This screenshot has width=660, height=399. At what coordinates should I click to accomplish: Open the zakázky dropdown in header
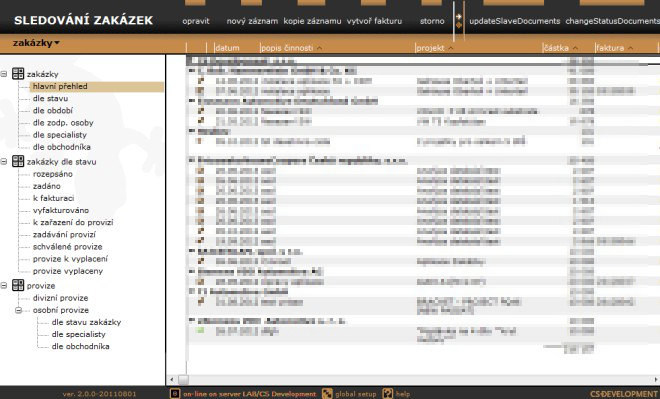coord(36,43)
